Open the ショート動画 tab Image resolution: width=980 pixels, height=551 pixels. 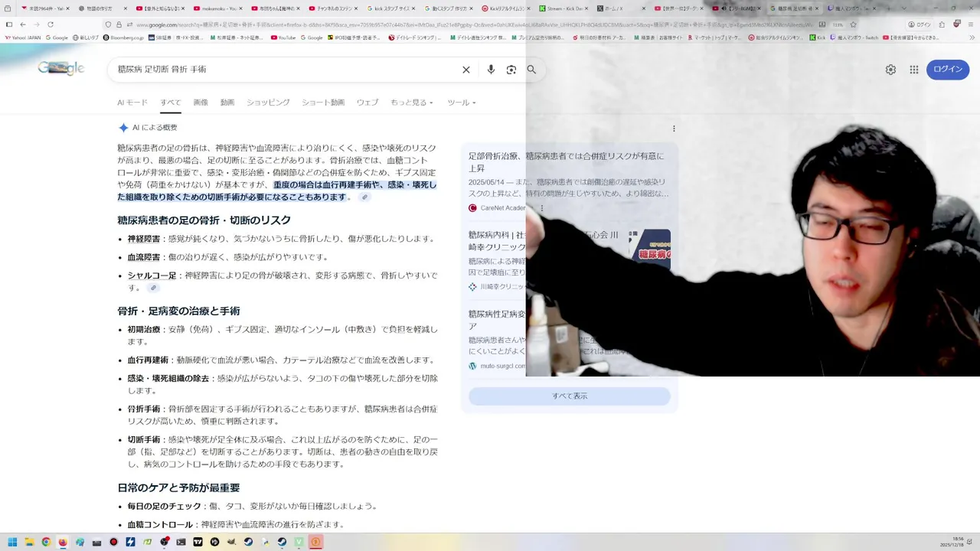coord(323,103)
